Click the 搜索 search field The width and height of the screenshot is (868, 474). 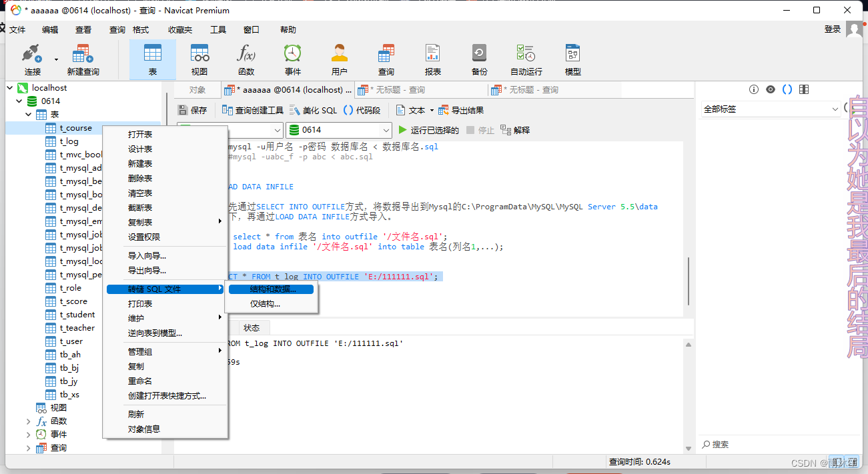(767, 445)
